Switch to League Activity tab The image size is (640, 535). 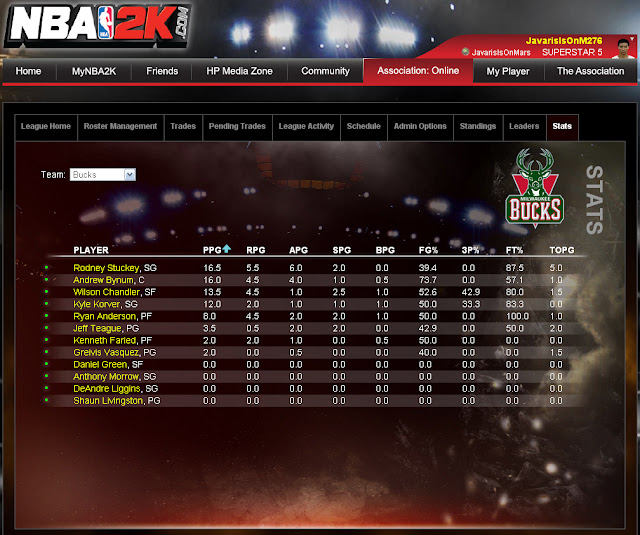(306, 127)
